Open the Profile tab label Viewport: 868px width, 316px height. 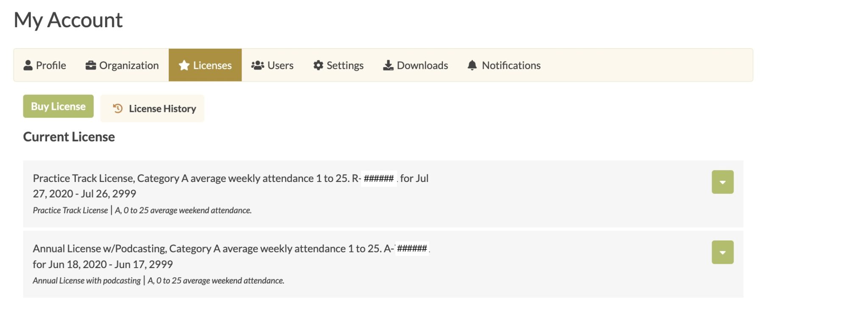pos(51,65)
